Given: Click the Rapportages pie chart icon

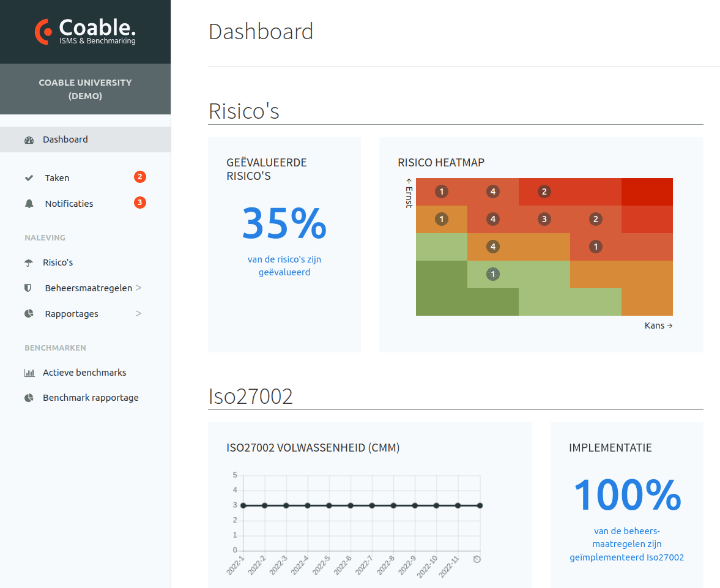Looking at the screenshot, I should [29, 314].
